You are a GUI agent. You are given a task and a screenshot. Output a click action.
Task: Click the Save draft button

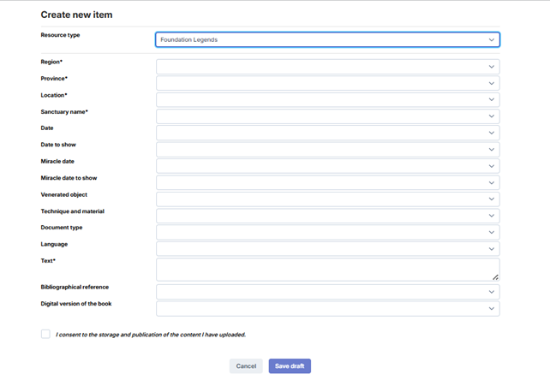point(290,366)
